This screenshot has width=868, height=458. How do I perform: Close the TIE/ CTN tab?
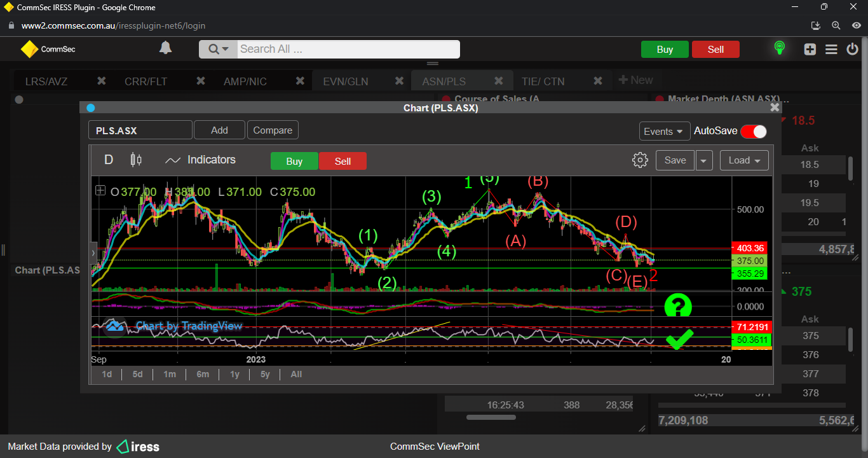coord(598,81)
